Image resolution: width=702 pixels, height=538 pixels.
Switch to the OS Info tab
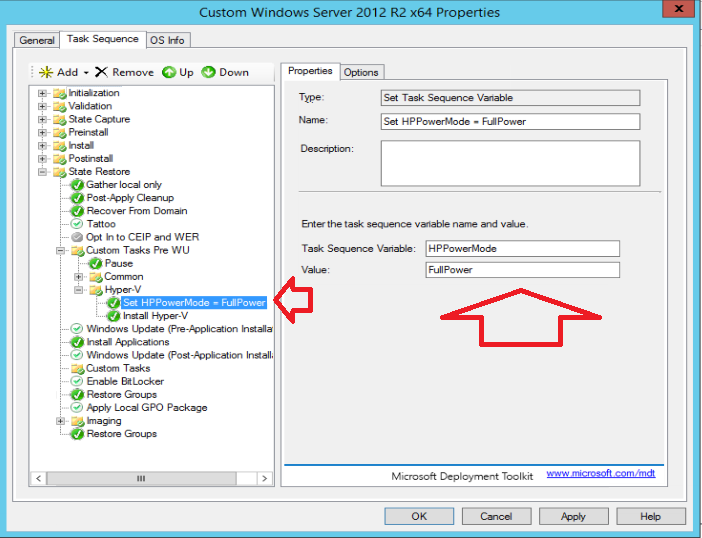[x=168, y=40]
